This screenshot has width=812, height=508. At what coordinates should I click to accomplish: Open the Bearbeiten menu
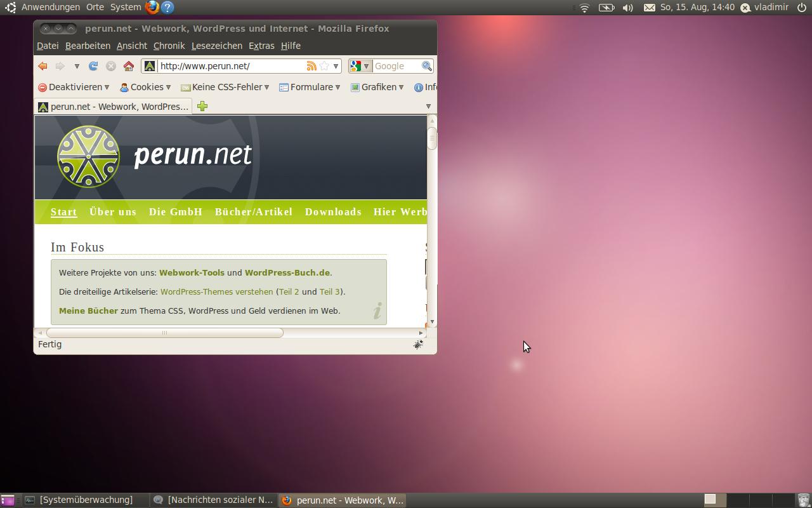[x=88, y=46]
